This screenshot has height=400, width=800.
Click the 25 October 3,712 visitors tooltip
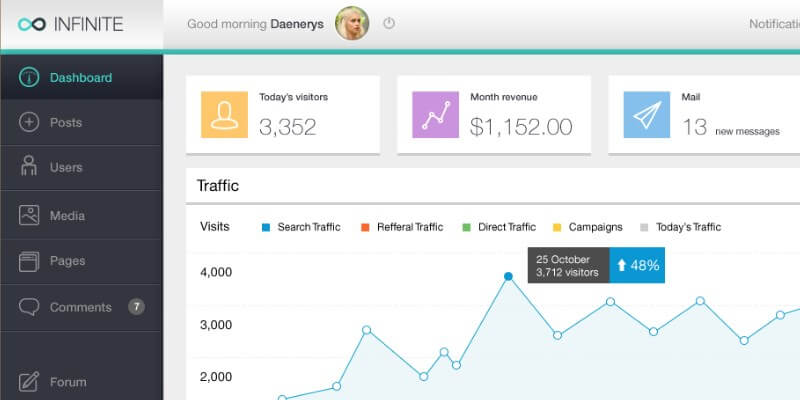568,265
